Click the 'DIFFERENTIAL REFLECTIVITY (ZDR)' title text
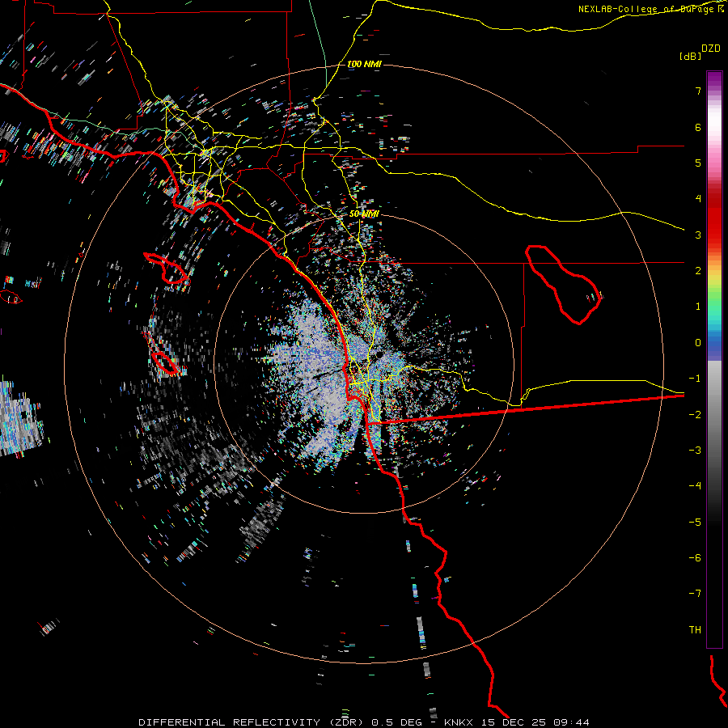The image size is (728, 728). pyautogui.click(x=252, y=722)
